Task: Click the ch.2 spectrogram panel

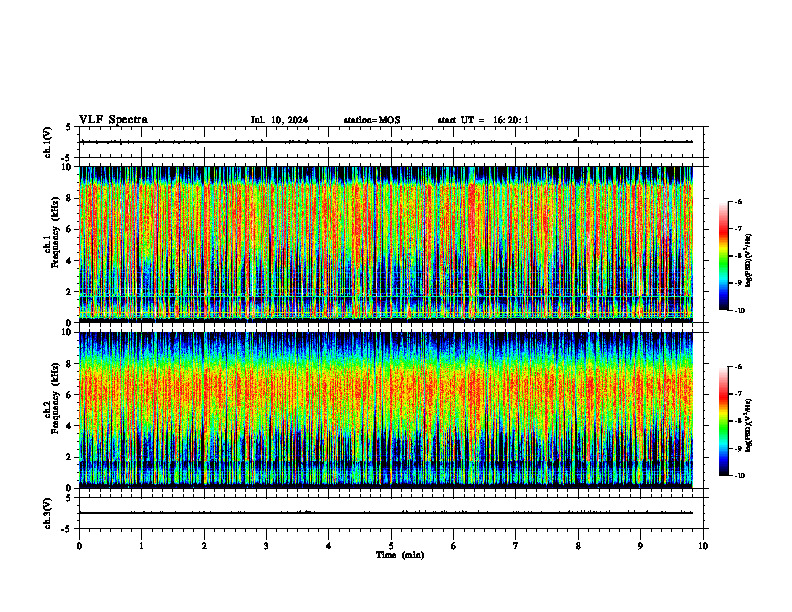Action: coord(386,410)
